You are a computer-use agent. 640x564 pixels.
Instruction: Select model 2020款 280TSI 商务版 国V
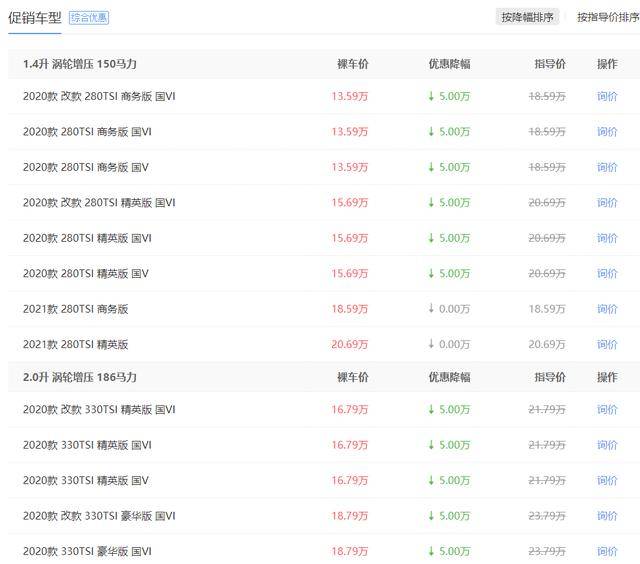86,167
